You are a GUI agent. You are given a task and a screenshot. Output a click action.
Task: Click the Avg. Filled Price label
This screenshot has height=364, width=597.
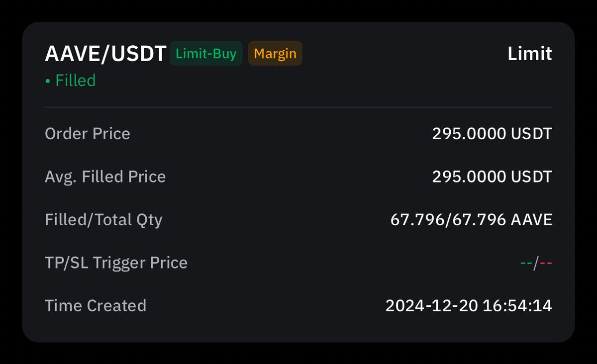105,177
